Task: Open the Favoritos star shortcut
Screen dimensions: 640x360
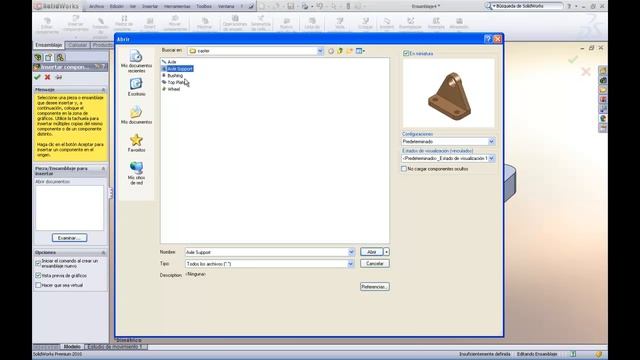Action: (x=136, y=143)
